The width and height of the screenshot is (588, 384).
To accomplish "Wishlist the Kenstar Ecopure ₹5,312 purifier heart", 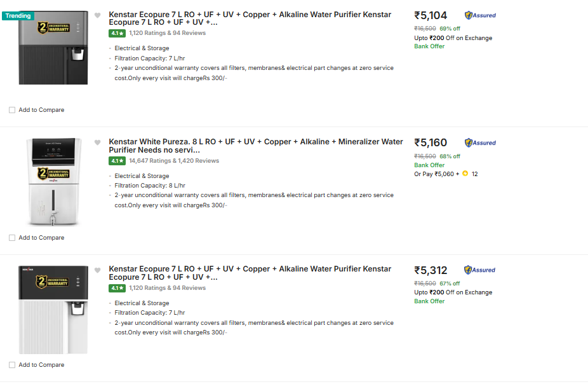I will click(x=97, y=270).
